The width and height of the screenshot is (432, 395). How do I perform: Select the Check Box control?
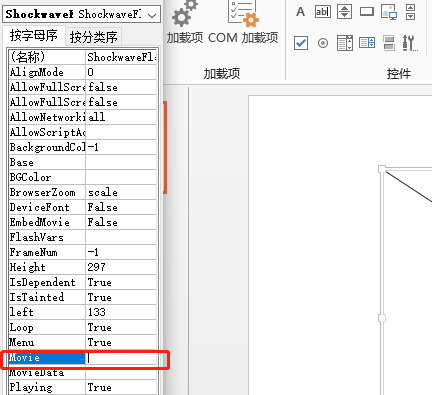tap(301, 43)
